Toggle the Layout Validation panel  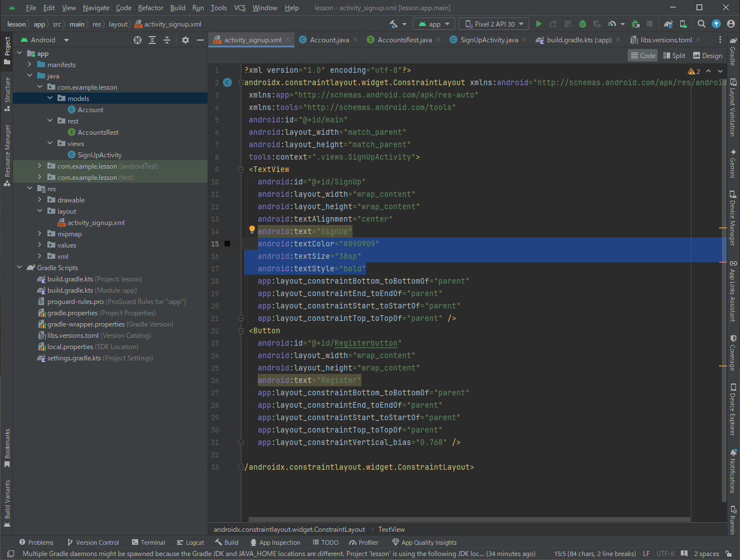point(733,107)
